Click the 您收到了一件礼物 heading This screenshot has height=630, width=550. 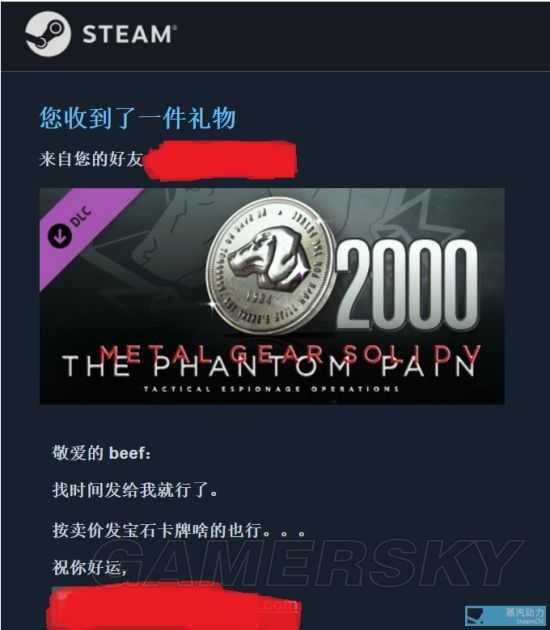137,118
